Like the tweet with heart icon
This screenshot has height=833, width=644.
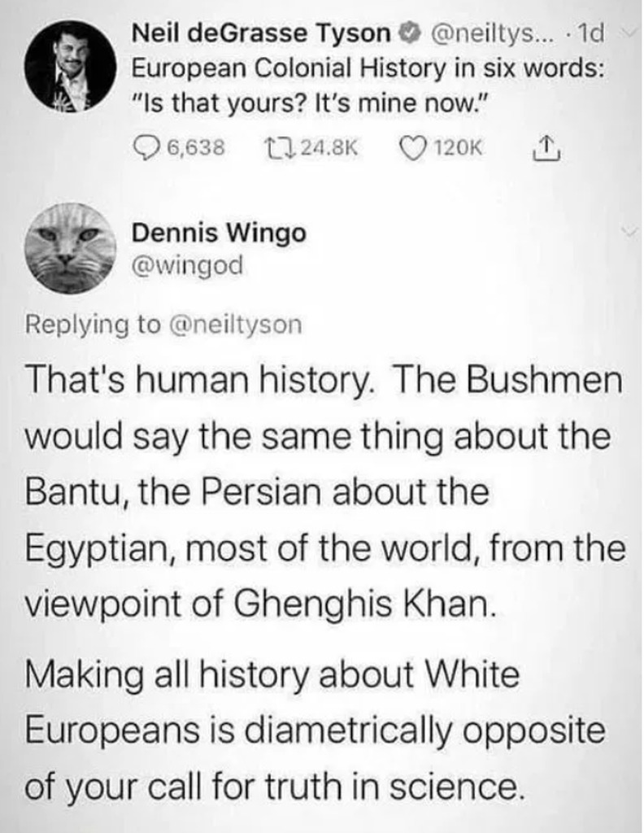(416, 148)
